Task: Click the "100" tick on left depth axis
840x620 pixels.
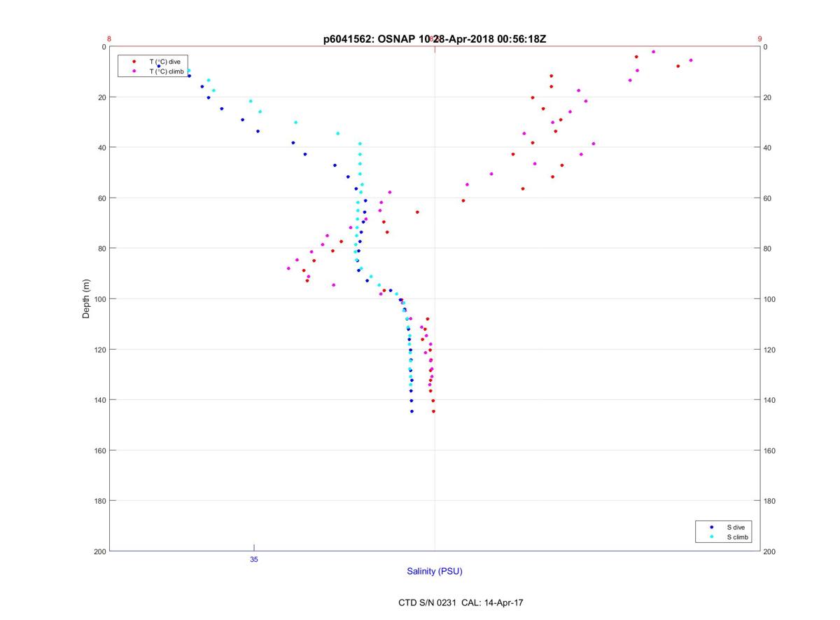Action: [99, 299]
